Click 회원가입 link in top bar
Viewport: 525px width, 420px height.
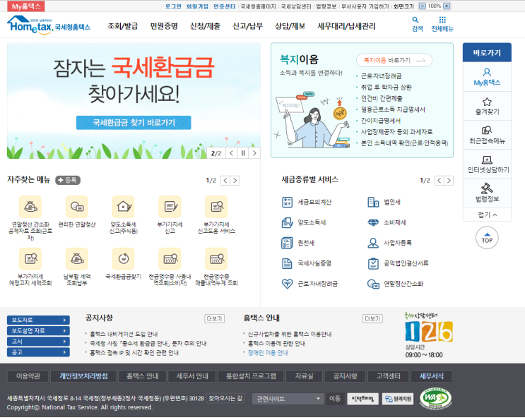197,6
